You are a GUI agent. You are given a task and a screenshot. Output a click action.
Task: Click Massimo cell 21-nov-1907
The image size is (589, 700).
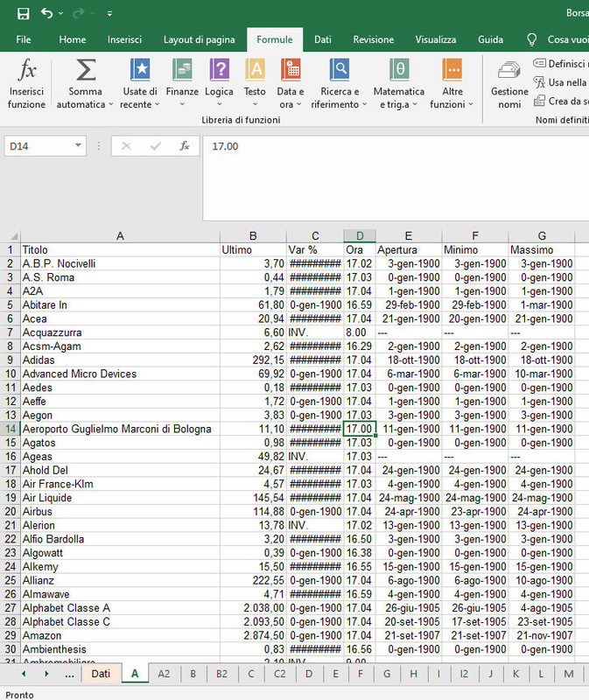coord(542,636)
